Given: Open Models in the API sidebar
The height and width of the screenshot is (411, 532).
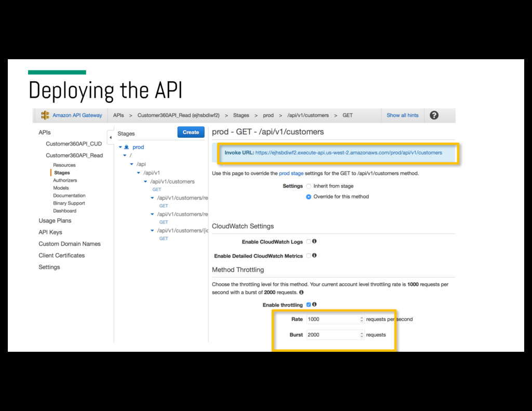Looking at the screenshot, I should pyautogui.click(x=61, y=188).
